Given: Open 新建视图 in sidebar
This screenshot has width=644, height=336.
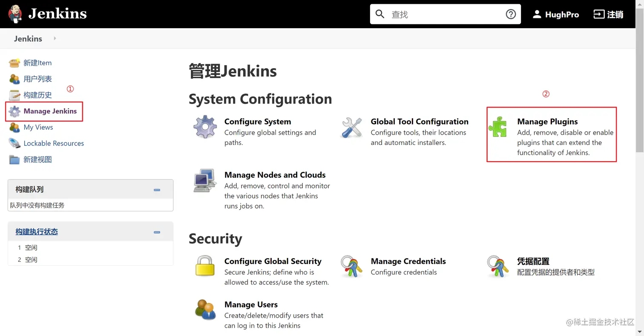Looking at the screenshot, I should (37, 159).
